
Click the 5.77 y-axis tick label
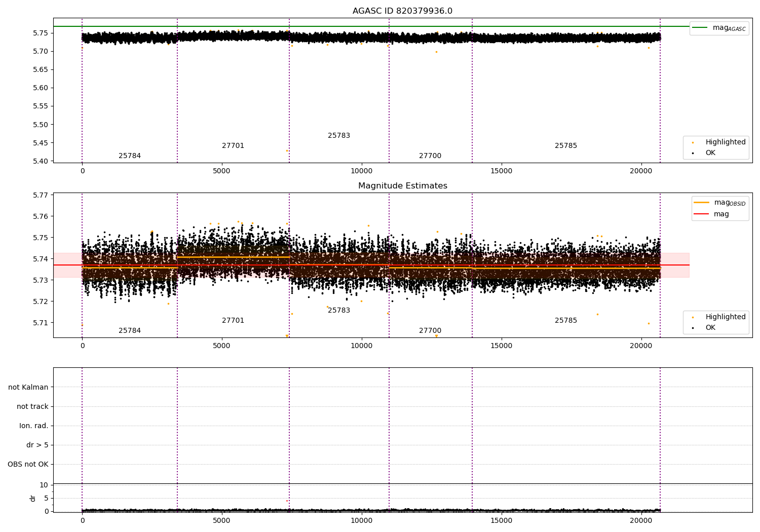click(41, 195)
